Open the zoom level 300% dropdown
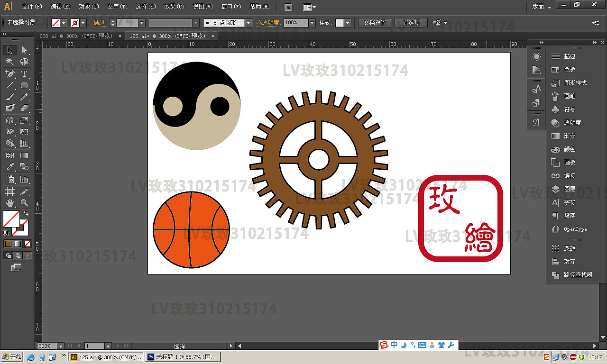 pos(60,346)
